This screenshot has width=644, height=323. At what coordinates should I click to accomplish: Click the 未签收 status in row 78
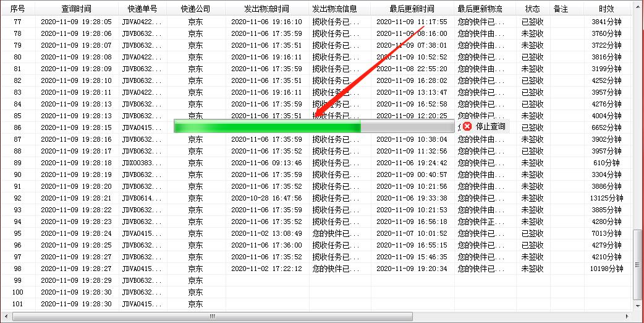click(x=532, y=33)
